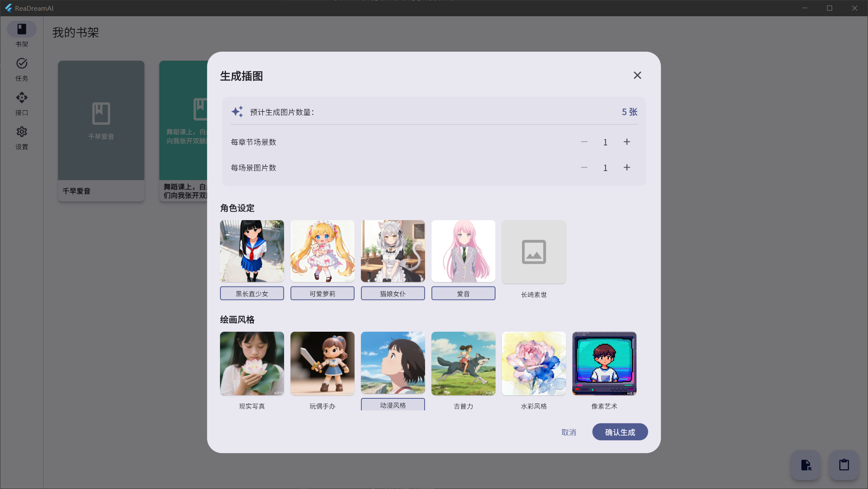Screen dimensions: 868x489
Task: Decrease 每章节场景数 with minus button
Action: point(584,142)
